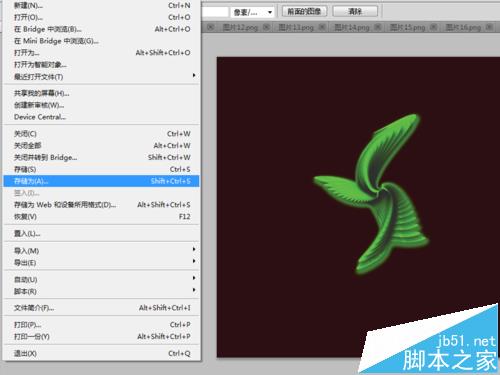The width and height of the screenshot is (500, 375).
Task: Open 文件简介(F)... from the menu
Action: click(101, 308)
